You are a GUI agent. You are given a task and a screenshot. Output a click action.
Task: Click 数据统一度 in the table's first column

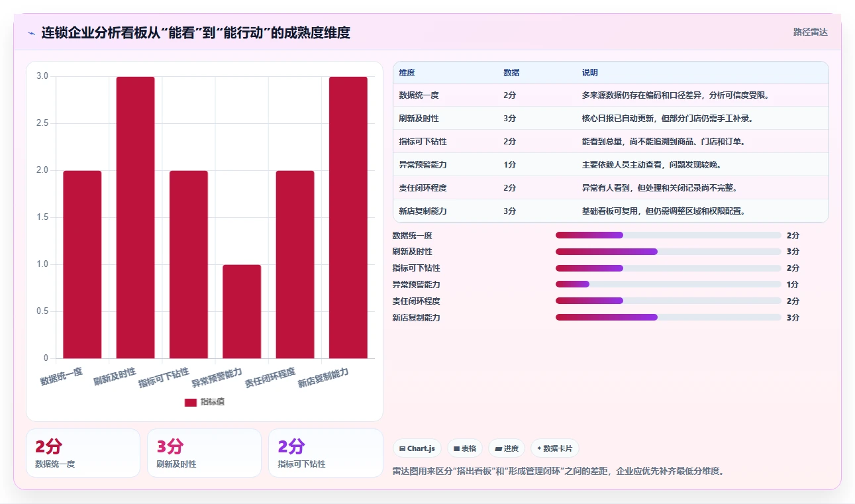pos(419,95)
